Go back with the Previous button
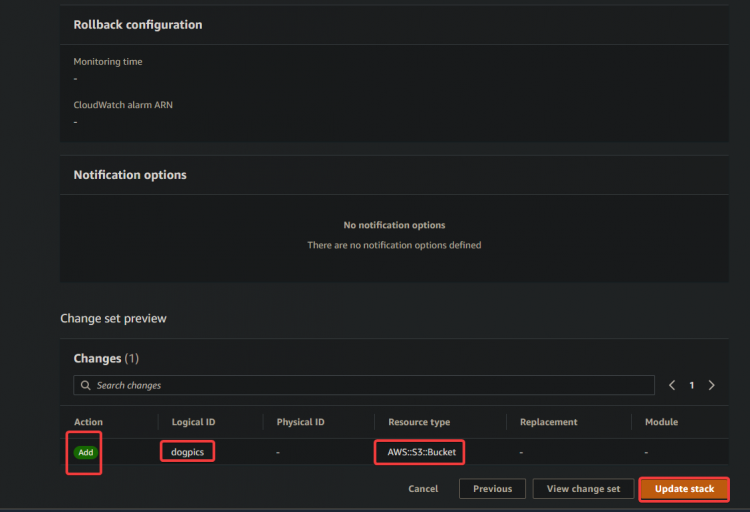 point(492,489)
